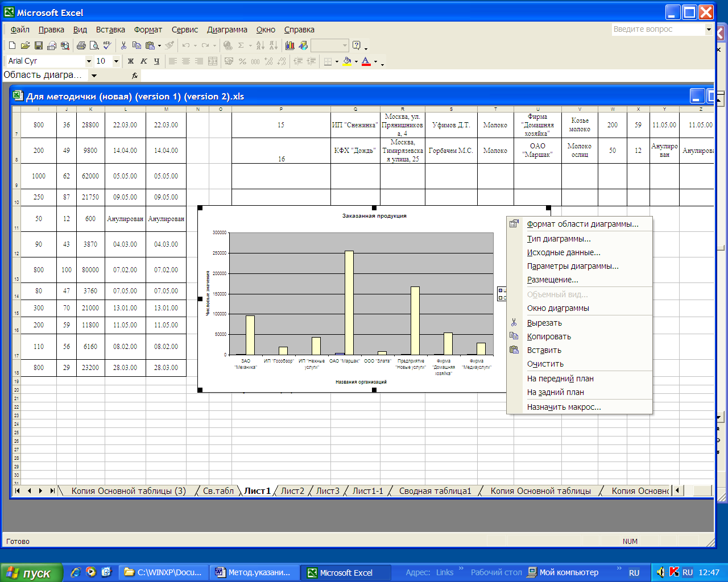Choose Вырезать in context menu
The height and width of the screenshot is (582, 728).
[x=579, y=323]
